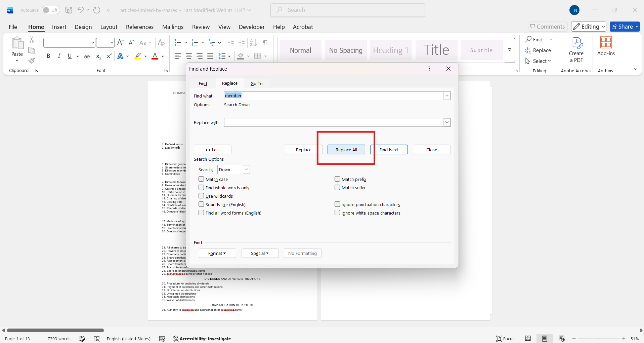The image size is (644, 343).
Task: Apply Superscript formatting
Action: point(109,56)
